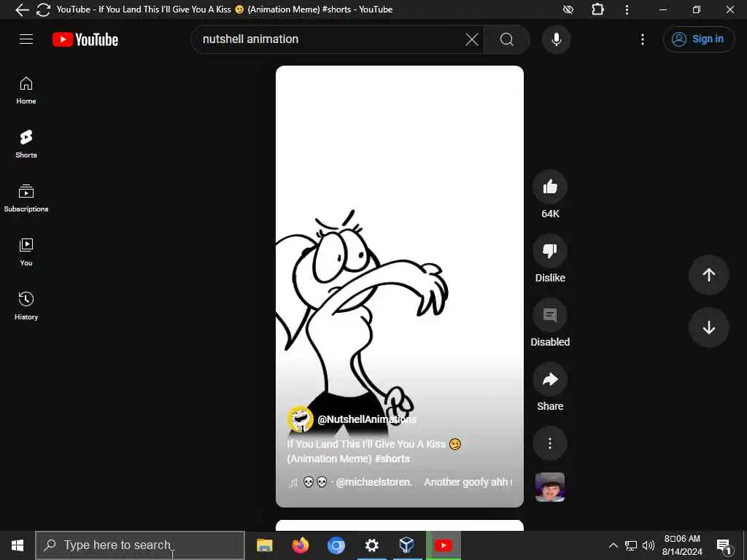Click the taskbar search box

point(140,545)
